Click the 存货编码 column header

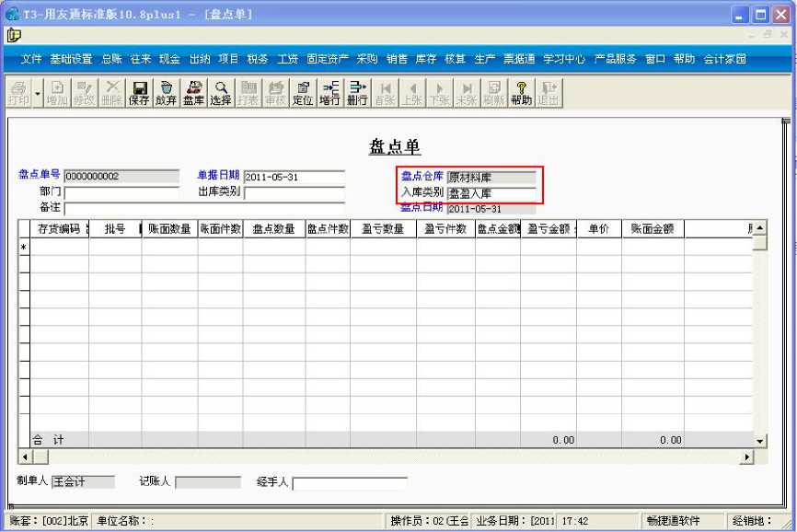coord(60,229)
